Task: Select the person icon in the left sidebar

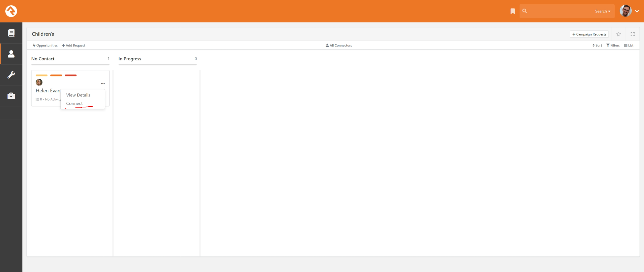Action: click(x=11, y=54)
